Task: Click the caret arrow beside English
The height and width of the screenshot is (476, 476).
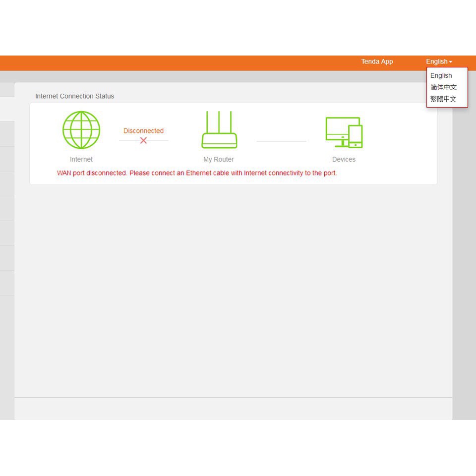Action: click(x=451, y=62)
